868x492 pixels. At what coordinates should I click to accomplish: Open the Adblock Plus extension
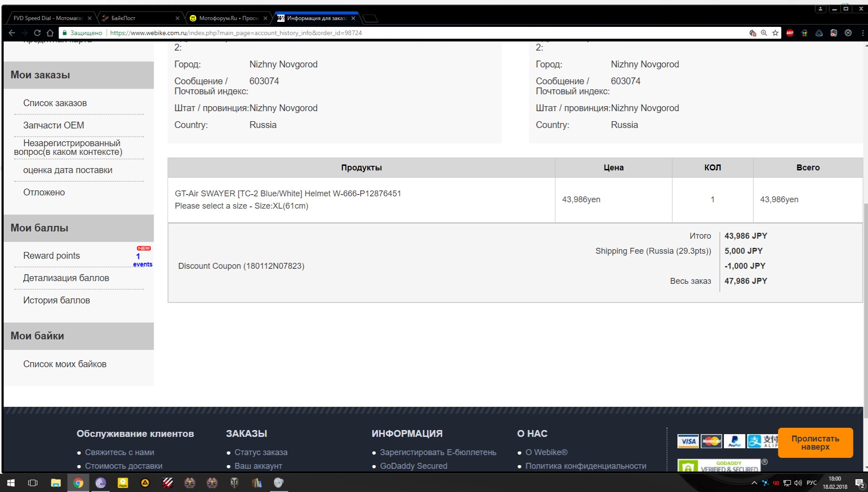(790, 33)
